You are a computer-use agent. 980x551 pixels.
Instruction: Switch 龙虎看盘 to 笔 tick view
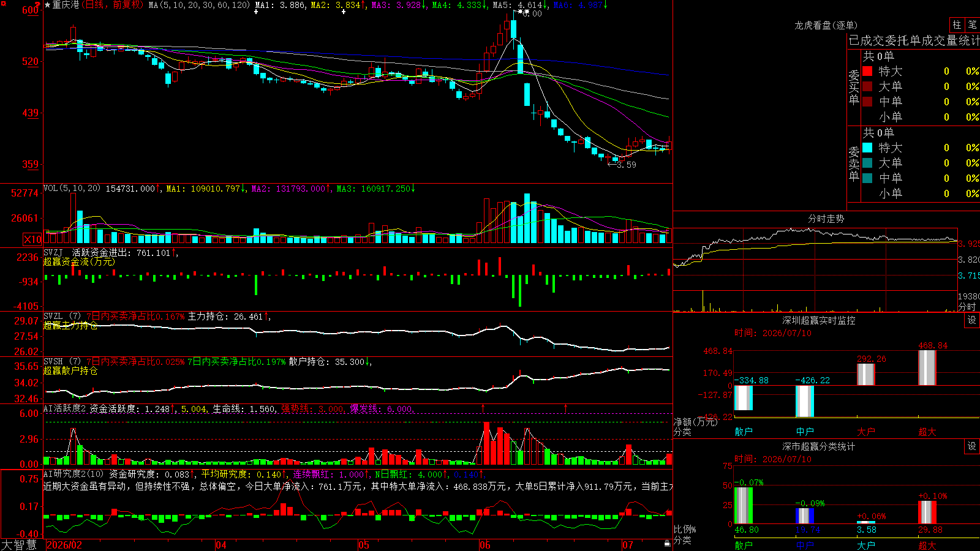coord(972,25)
